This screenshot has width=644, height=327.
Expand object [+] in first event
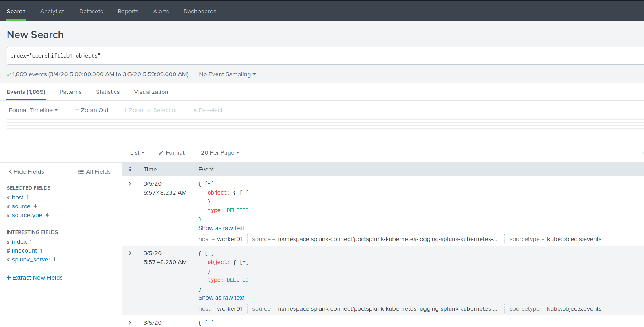tap(244, 192)
